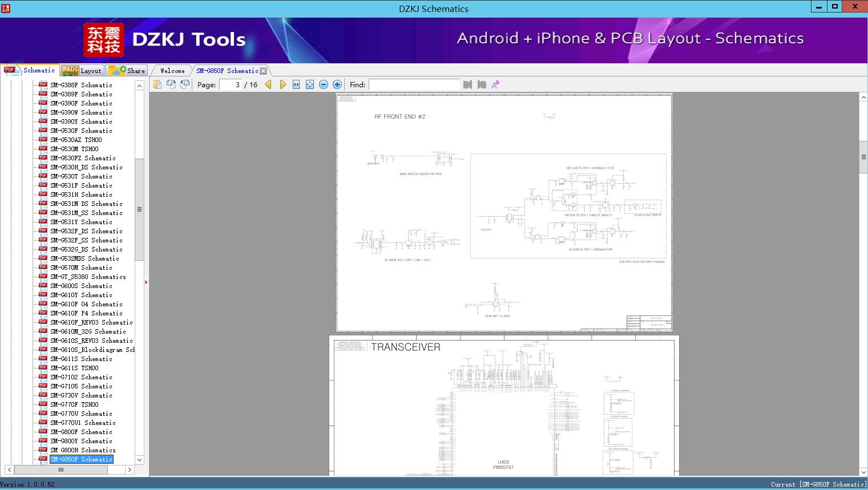Select the highlighted SM-G850F Schematic
This screenshot has height=490, width=868.
81,459
